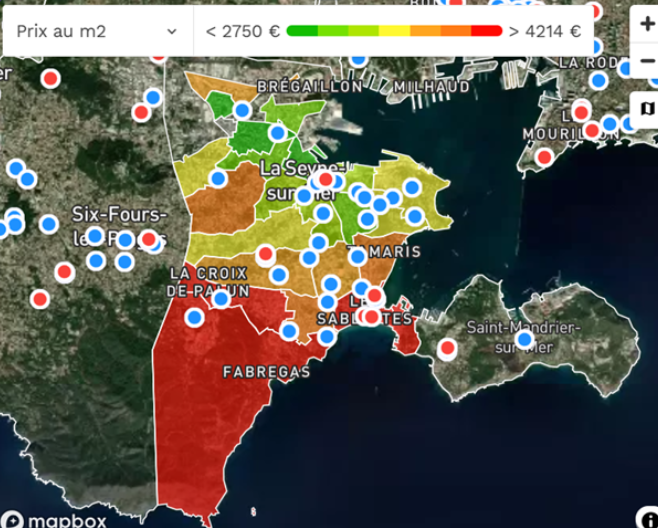Click the chevron arrow of price selector

171,31
